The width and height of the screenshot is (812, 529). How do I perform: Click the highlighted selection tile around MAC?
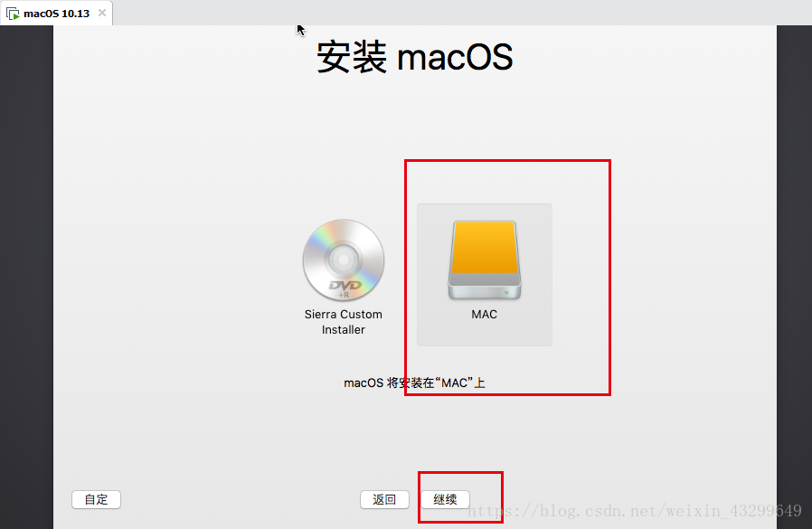click(x=485, y=275)
